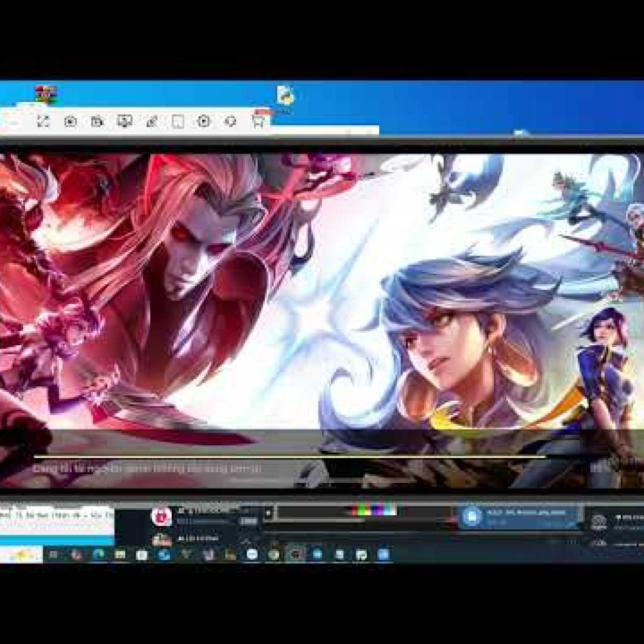Viewport: 644px width, 644px height.
Task: Open the Python file on desktop
Action: click(x=286, y=96)
